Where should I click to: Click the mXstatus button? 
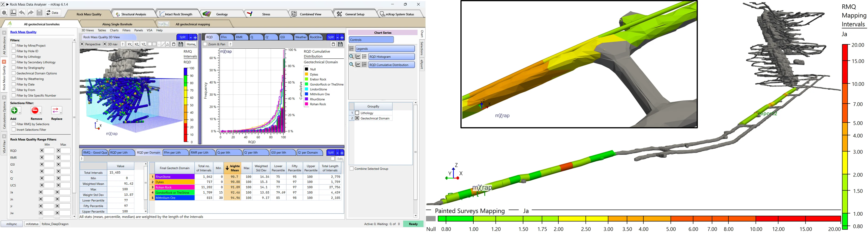coord(32,224)
